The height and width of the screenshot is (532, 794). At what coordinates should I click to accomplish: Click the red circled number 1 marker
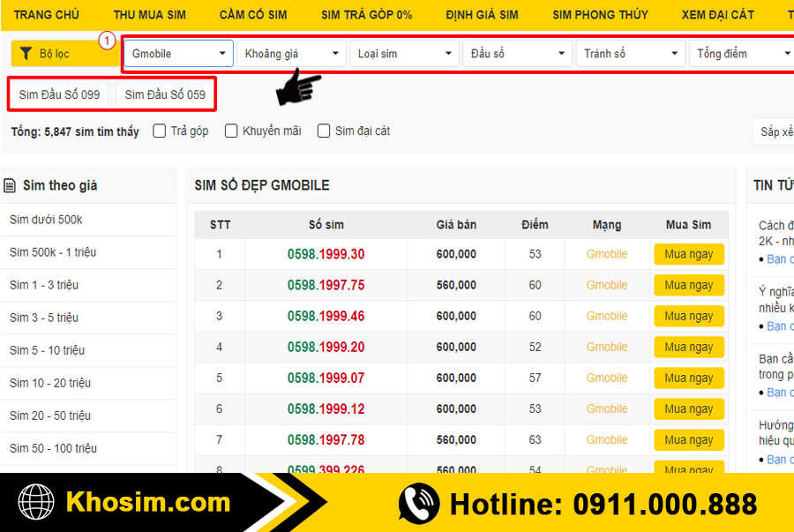point(107,41)
